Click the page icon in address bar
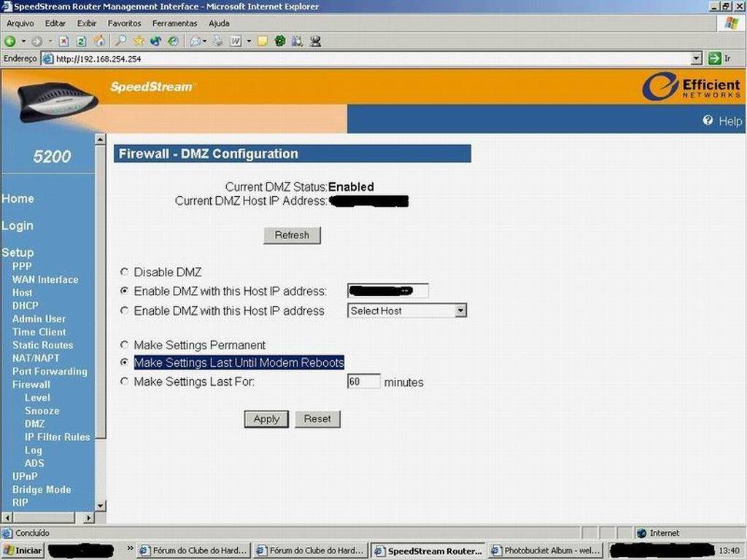 [x=47, y=59]
